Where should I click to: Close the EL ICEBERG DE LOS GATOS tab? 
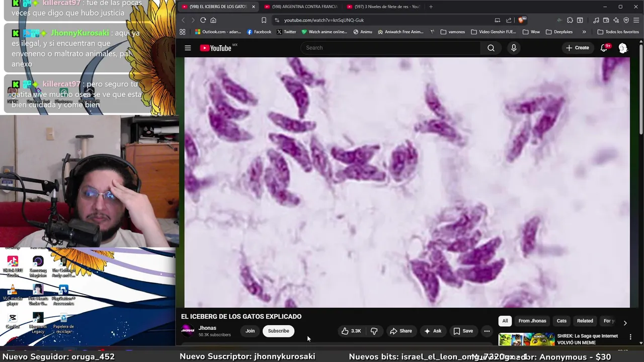(253, 7)
